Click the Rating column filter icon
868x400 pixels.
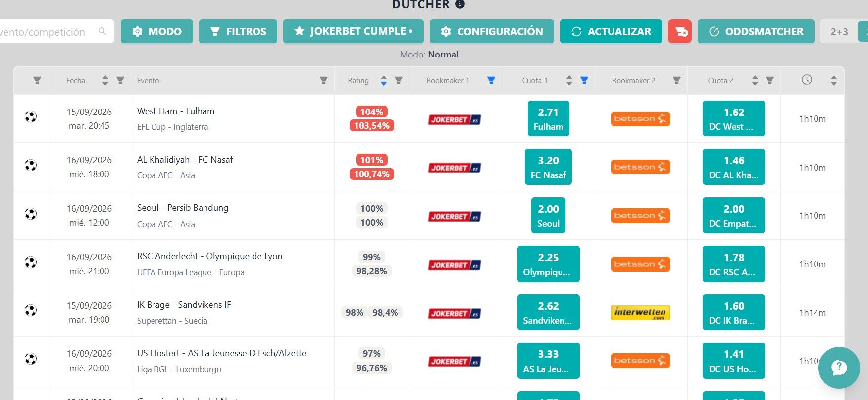tap(399, 80)
